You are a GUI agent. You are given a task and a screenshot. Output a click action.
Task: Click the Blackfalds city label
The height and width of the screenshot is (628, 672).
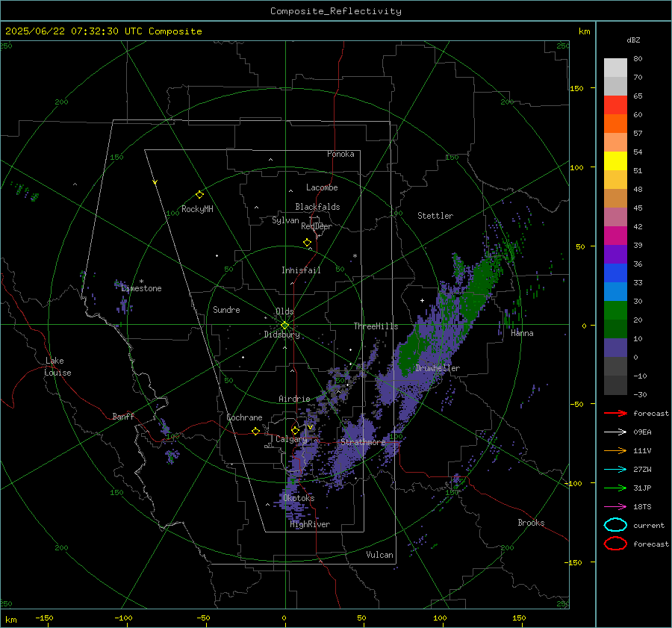pos(317,207)
